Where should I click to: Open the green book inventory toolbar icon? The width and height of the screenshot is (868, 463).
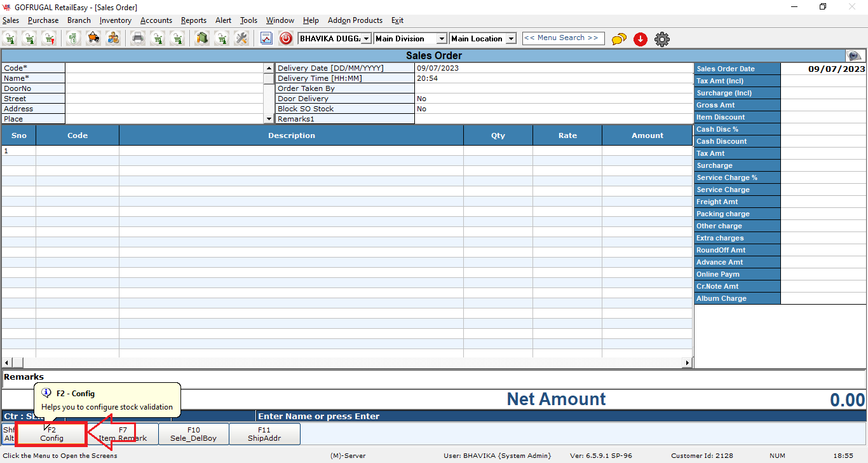click(x=202, y=39)
